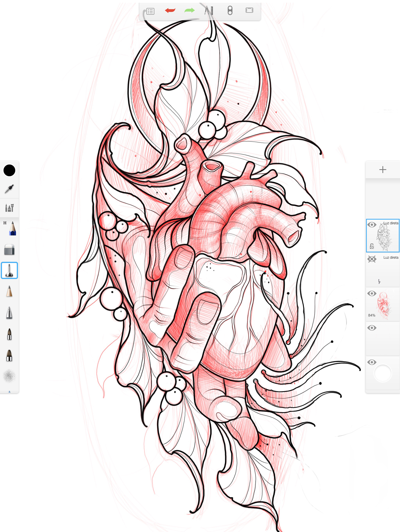
Task: Undo with the red arrow
Action: (x=170, y=10)
